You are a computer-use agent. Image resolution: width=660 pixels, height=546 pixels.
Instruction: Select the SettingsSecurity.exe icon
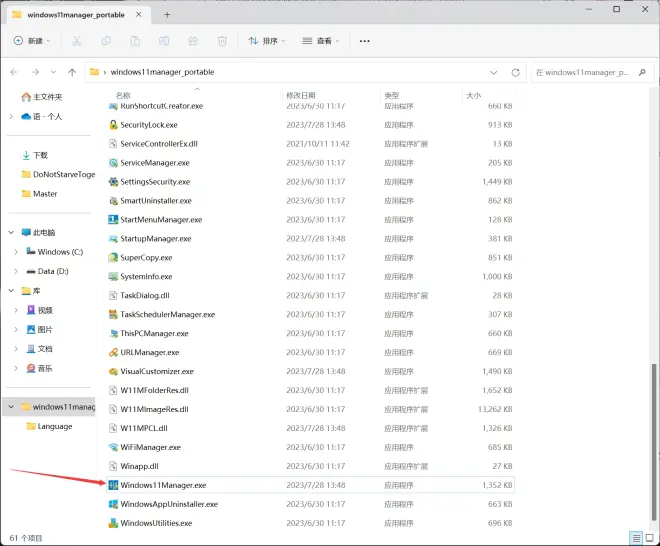coord(113,181)
